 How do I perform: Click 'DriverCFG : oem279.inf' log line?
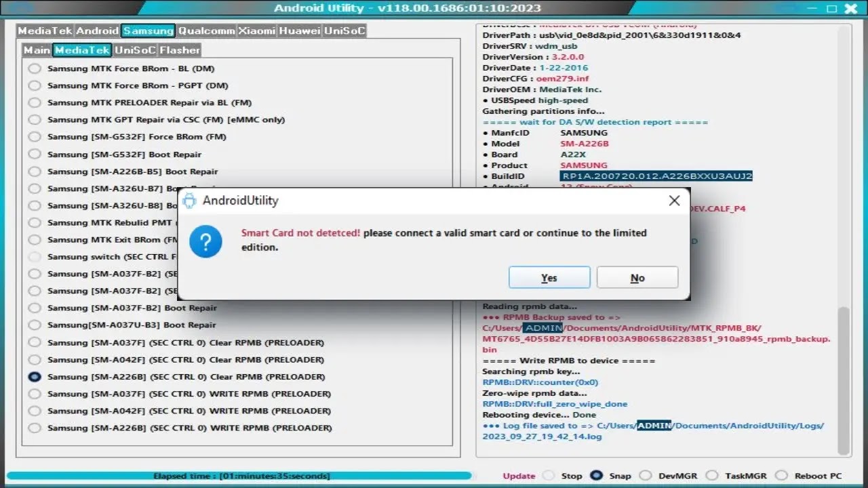click(536, 79)
